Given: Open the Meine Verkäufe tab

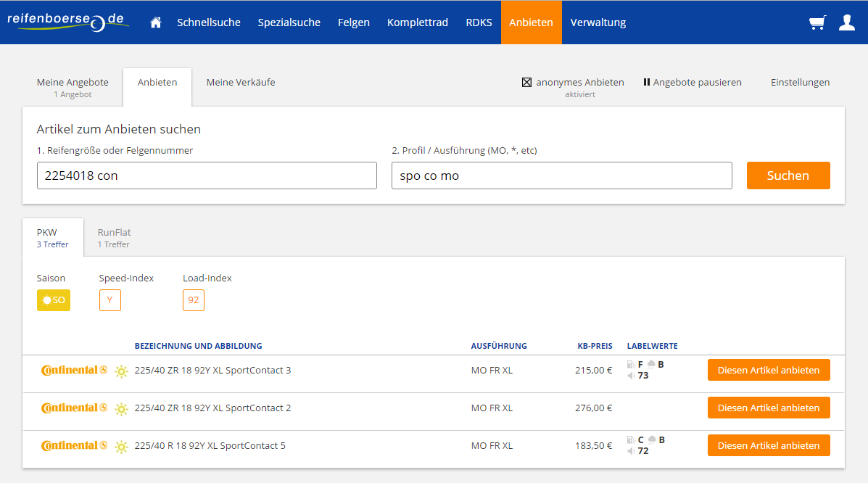Looking at the screenshot, I should [241, 83].
